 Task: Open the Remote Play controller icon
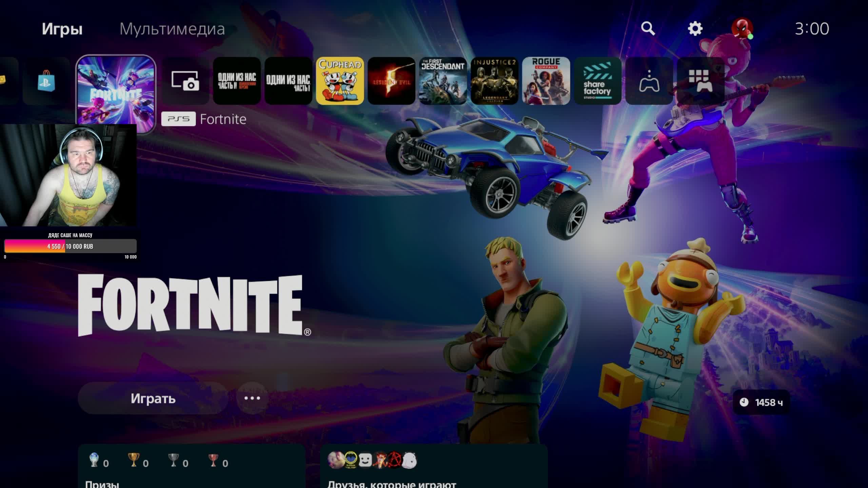(x=649, y=81)
